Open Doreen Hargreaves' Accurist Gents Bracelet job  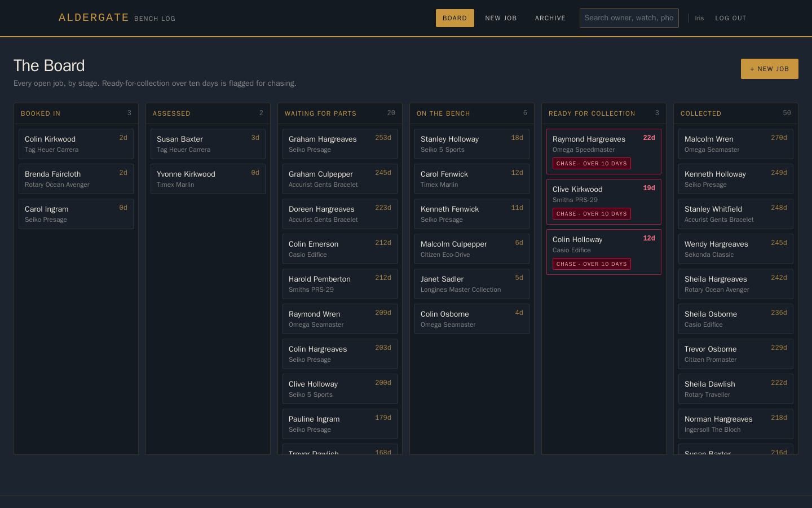(x=340, y=214)
